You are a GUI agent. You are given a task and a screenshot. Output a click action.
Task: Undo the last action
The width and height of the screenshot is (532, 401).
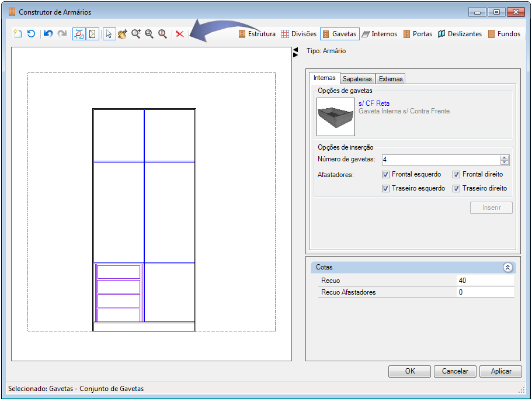pos(48,34)
